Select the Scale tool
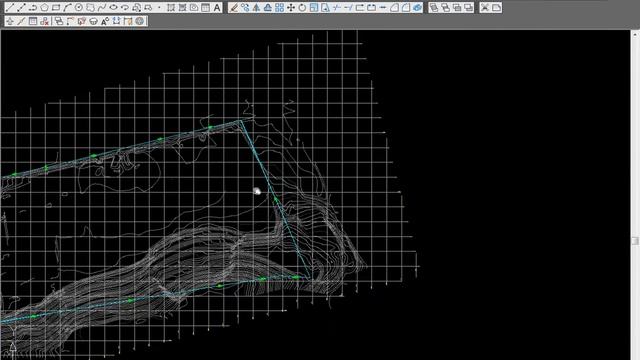640x360 pixels. tap(313, 8)
